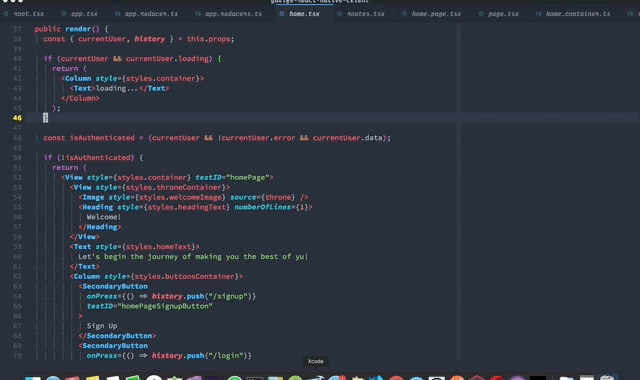Click line number 49 in the gutter
640x380 pixels.
(17, 148)
